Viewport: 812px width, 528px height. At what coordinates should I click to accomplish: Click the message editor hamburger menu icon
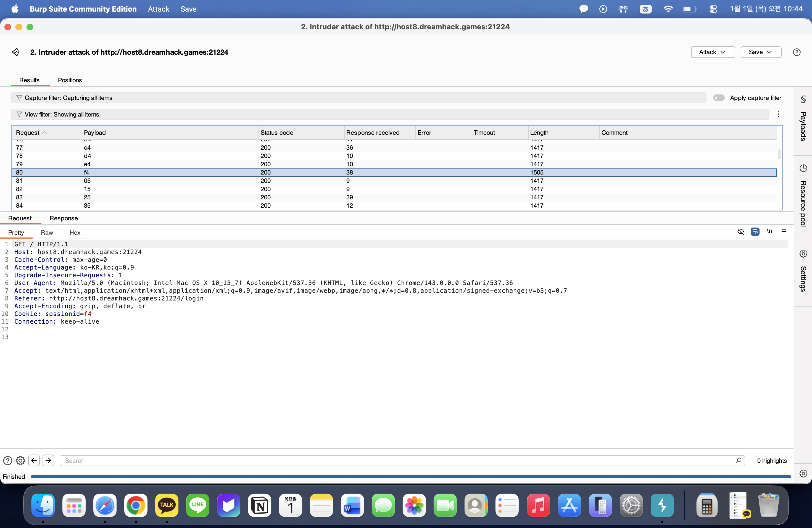784,232
